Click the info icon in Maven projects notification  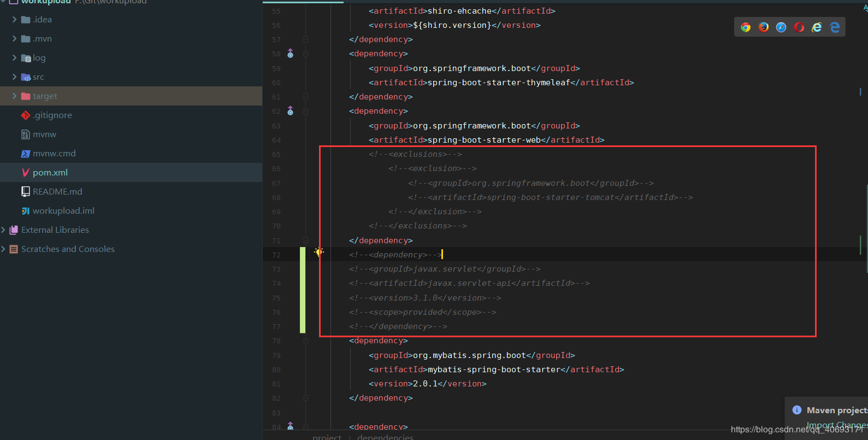coord(797,410)
